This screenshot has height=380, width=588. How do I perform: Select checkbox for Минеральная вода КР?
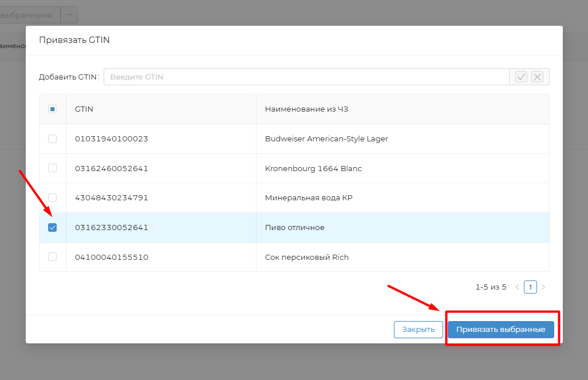52,198
